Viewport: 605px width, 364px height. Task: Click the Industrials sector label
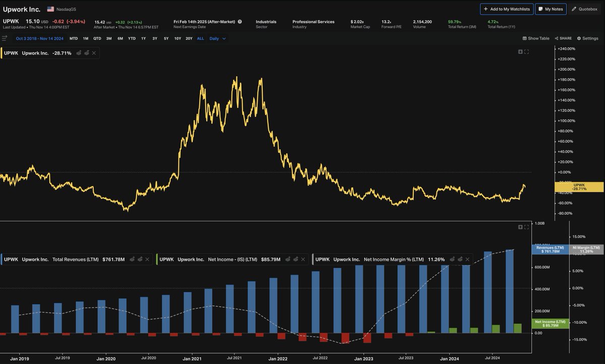(x=266, y=22)
